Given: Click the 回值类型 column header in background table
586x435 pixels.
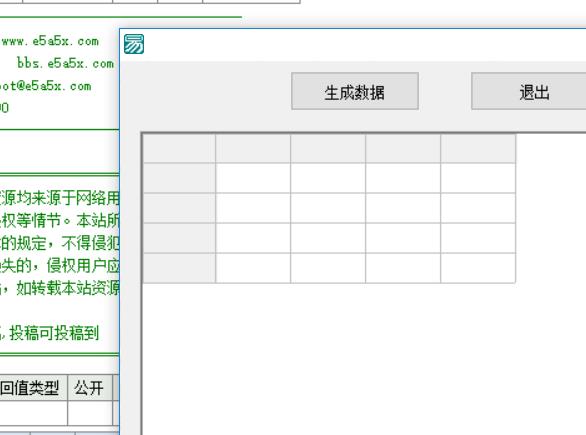Looking at the screenshot, I should click(30, 388).
